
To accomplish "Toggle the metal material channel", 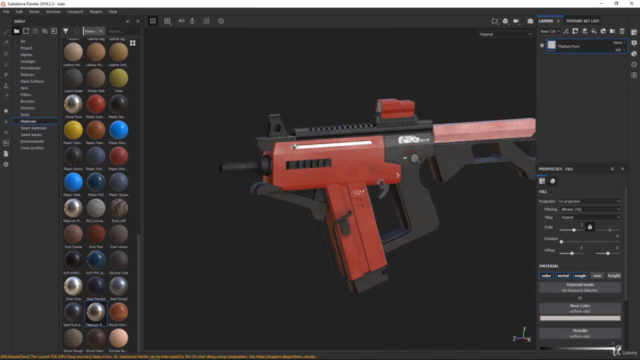I will click(x=563, y=276).
